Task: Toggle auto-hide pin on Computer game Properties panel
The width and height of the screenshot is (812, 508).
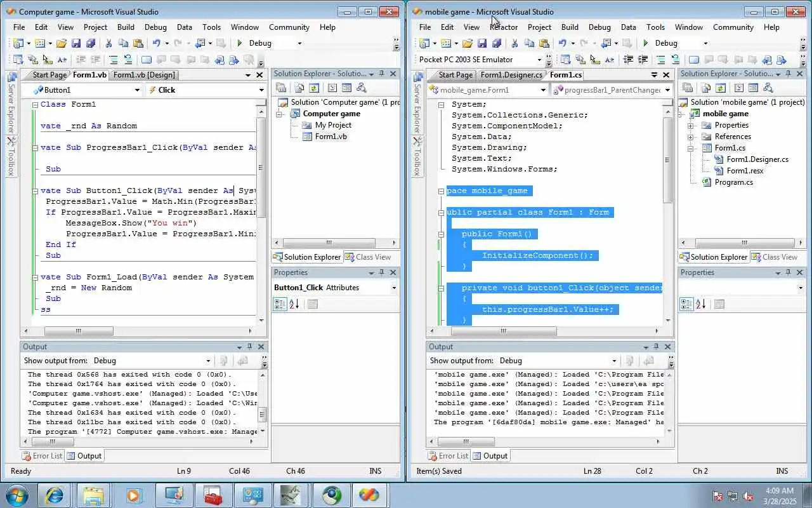Action: pos(382,272)
